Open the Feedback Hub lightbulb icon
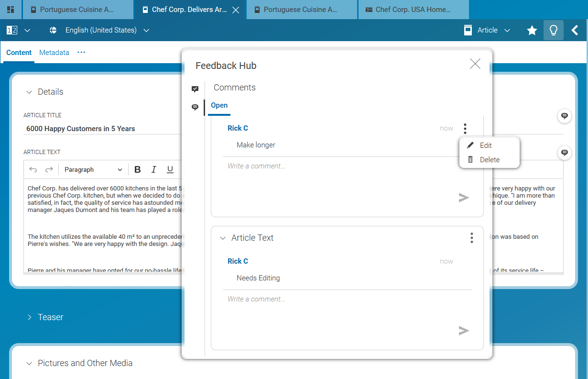This screenshot has width=588, height=379. pyautogui.click(x=553, y=30)
